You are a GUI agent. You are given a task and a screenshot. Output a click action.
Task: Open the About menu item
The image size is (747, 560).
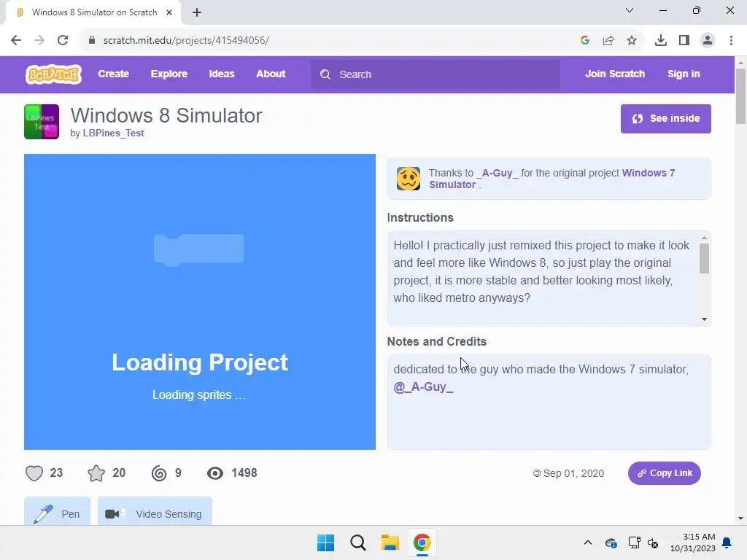tap(271, 74)
